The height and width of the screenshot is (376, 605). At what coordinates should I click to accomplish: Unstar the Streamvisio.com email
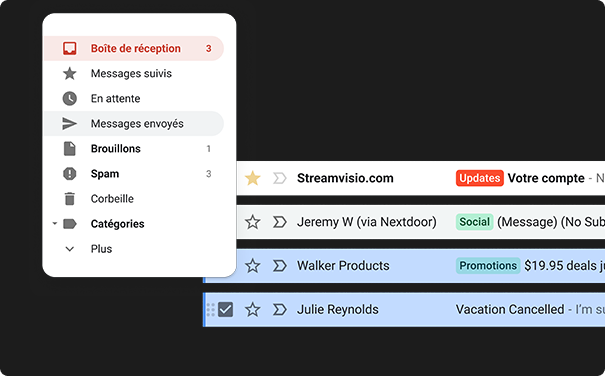253,178
